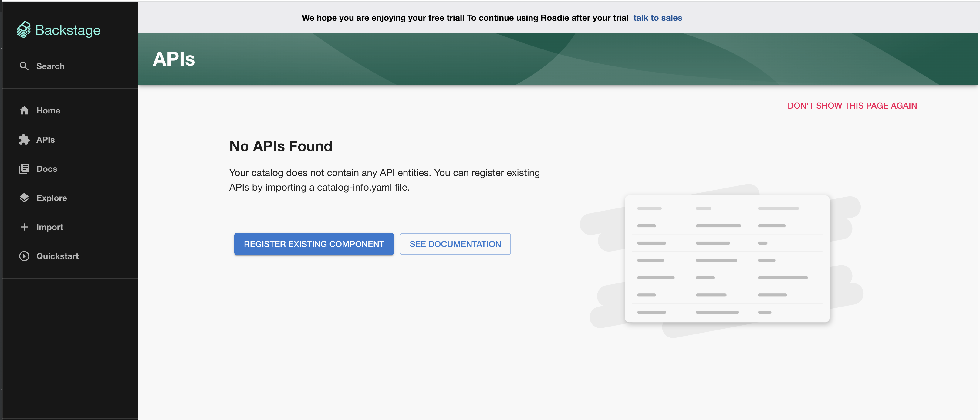Viewport: 980px width, 420px height.
Task: Click the APIs puzzle piece icon
Action: [24, 140]
